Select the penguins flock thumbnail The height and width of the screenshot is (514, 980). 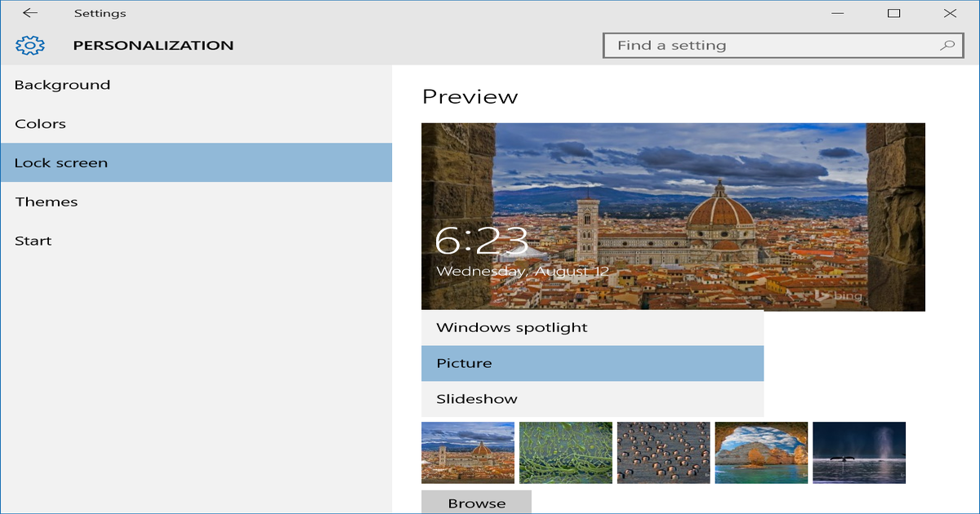coord(663,452)
